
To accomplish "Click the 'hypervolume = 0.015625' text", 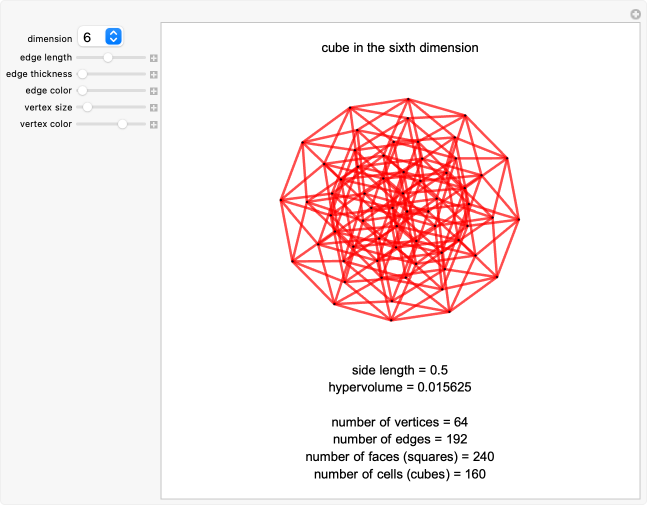I will (x=399, y=386).
